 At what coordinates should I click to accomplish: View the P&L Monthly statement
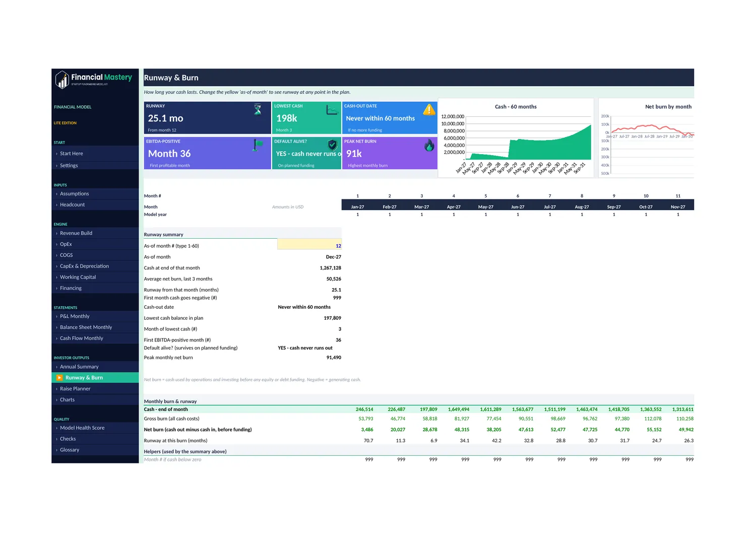tap(95, 316)
